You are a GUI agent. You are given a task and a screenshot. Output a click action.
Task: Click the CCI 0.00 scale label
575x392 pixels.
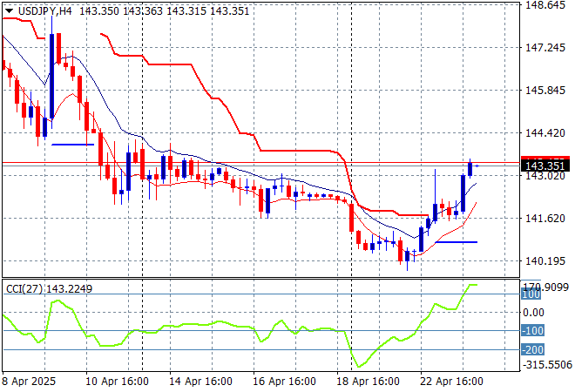click(x=533, y=313)
